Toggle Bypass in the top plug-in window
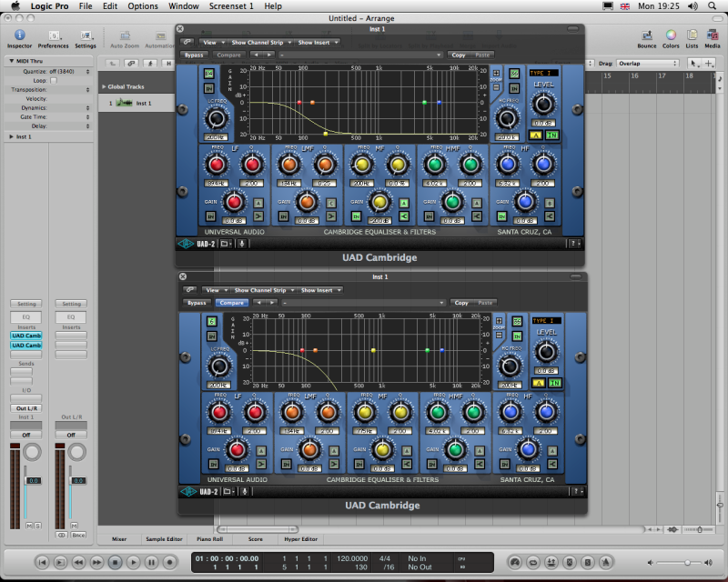Image resolution: width=728 pixels, height=582 pixels. (194, 55)
